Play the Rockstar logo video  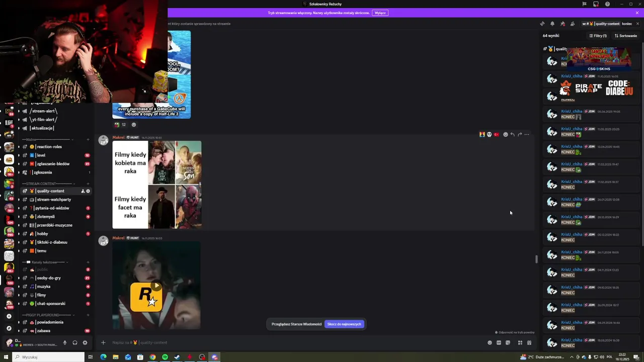click(x=156, y=286)
